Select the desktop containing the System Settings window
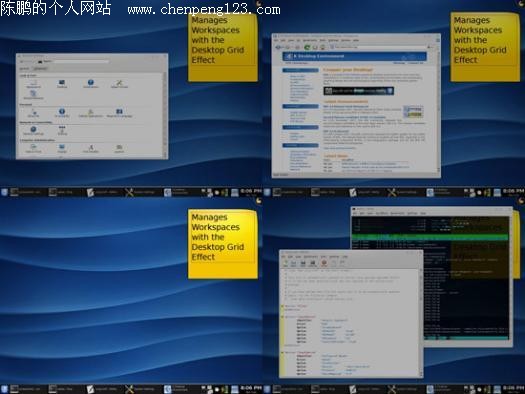525x394 pixels. pyautogui.click(x=131, y=97)
